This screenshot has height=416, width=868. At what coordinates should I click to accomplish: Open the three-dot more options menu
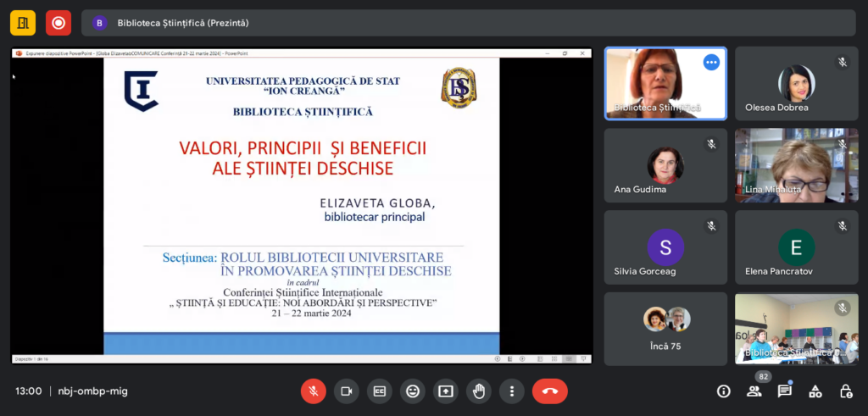tap(511, 391)
